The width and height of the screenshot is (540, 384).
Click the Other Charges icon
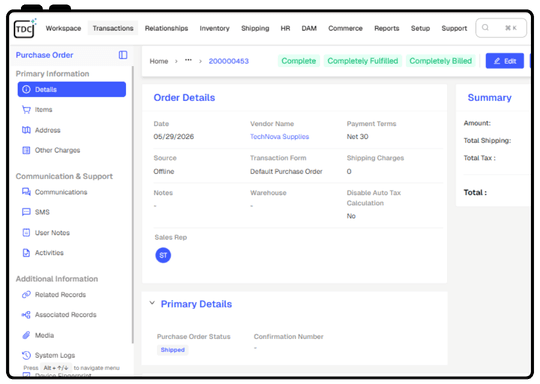pyautogui.click(x=26, y=150)
